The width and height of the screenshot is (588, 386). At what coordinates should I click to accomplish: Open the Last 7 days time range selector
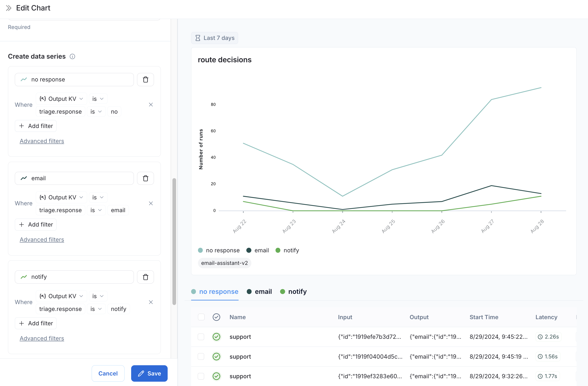tap(214, 38)
